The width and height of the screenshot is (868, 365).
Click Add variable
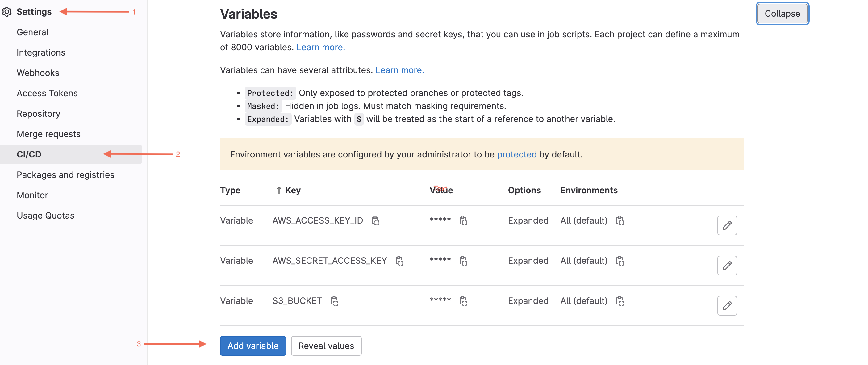(x=253, y=346)
